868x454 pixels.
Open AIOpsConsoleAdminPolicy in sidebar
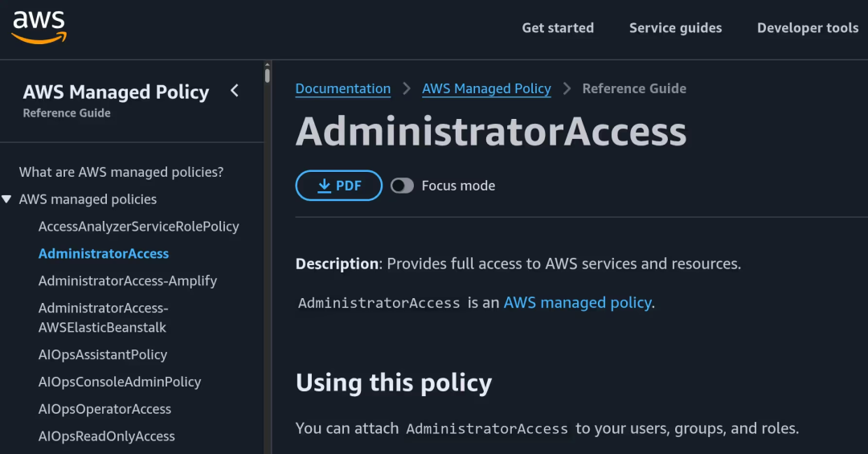point(120,382)
